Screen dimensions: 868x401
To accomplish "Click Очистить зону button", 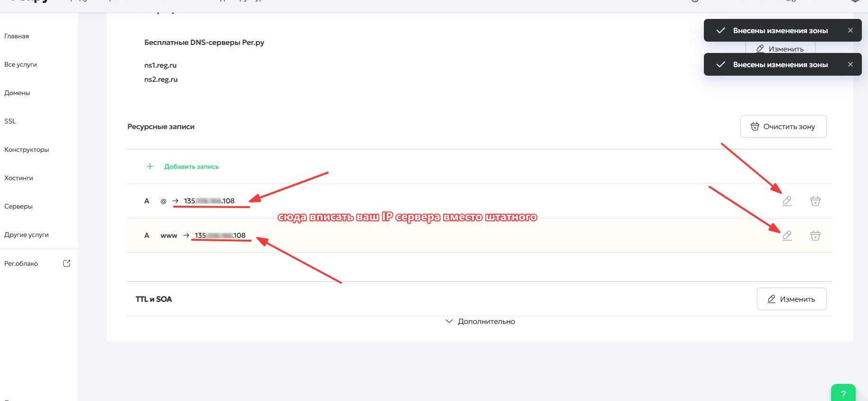I will click(783, 126).
